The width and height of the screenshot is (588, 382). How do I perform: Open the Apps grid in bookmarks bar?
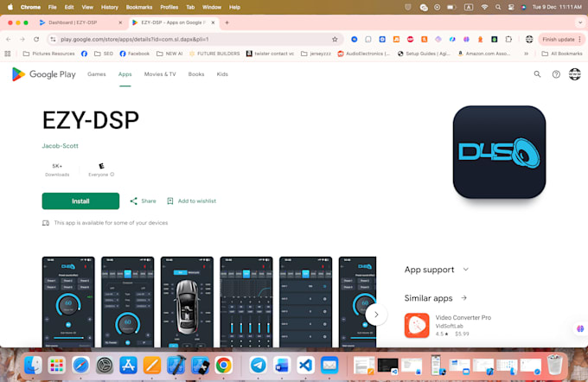8,54
